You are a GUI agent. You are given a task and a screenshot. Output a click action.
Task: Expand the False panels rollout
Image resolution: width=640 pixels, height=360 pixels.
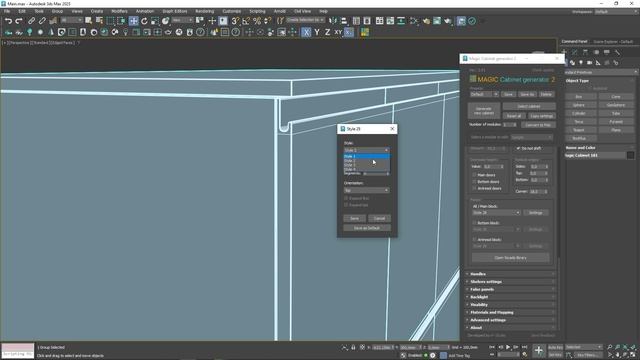coord(511,289)
